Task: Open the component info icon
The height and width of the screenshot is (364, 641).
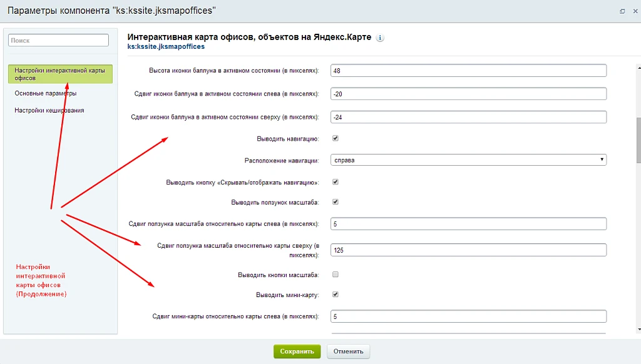Action: [x=380, y=38]
